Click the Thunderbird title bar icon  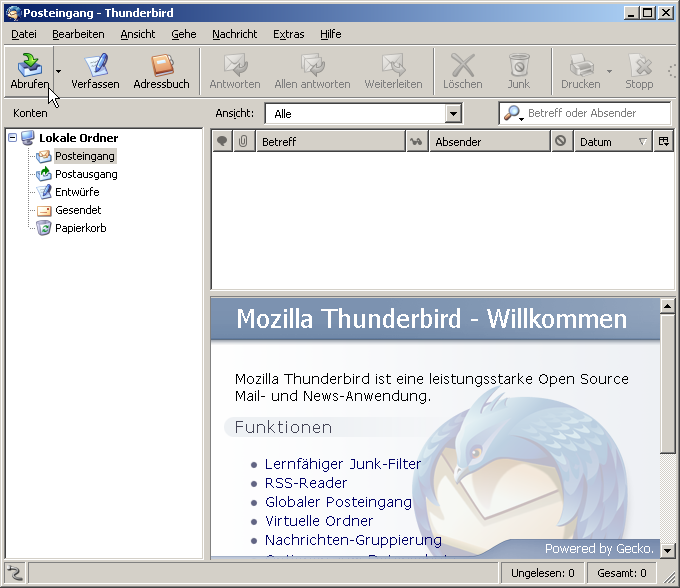[13, 13]
